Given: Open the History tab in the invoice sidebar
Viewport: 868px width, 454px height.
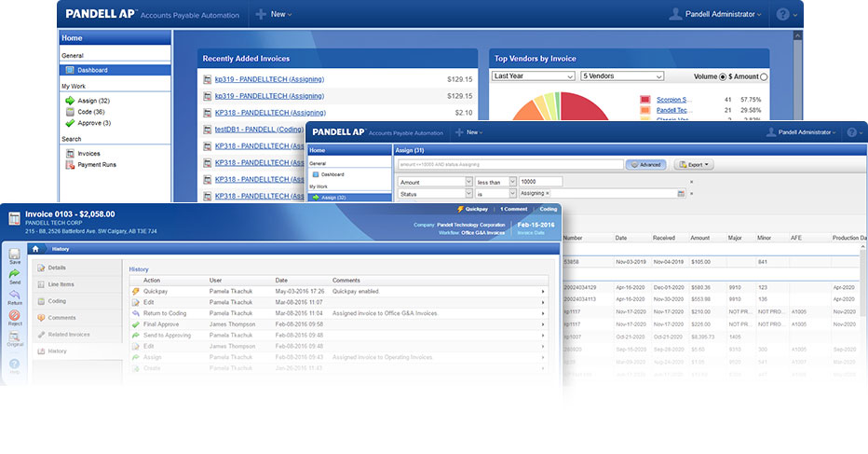Looking at the screenshot, I should (x=77, y=351).
